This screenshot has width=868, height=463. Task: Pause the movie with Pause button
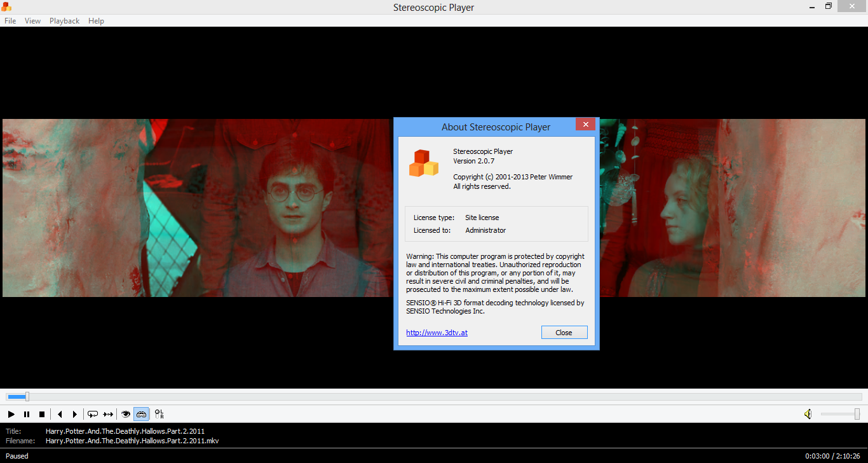pyautogui.click(x=27, y=414)
